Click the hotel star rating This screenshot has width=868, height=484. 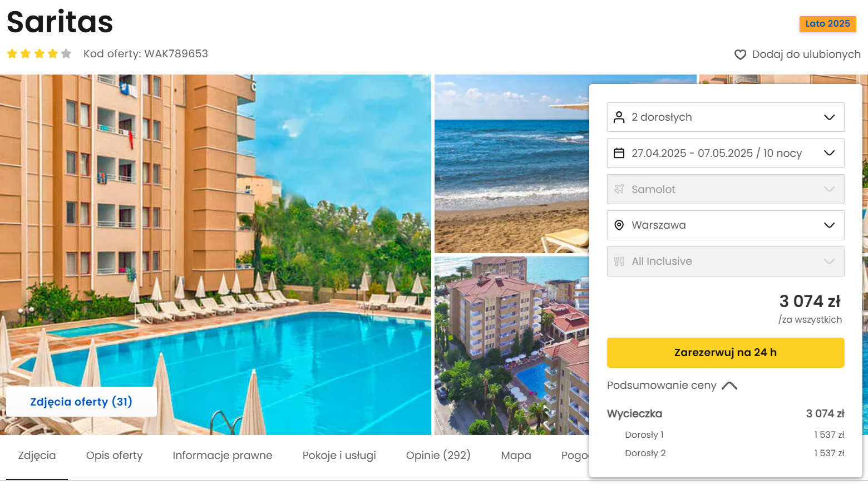coord(39,53)
